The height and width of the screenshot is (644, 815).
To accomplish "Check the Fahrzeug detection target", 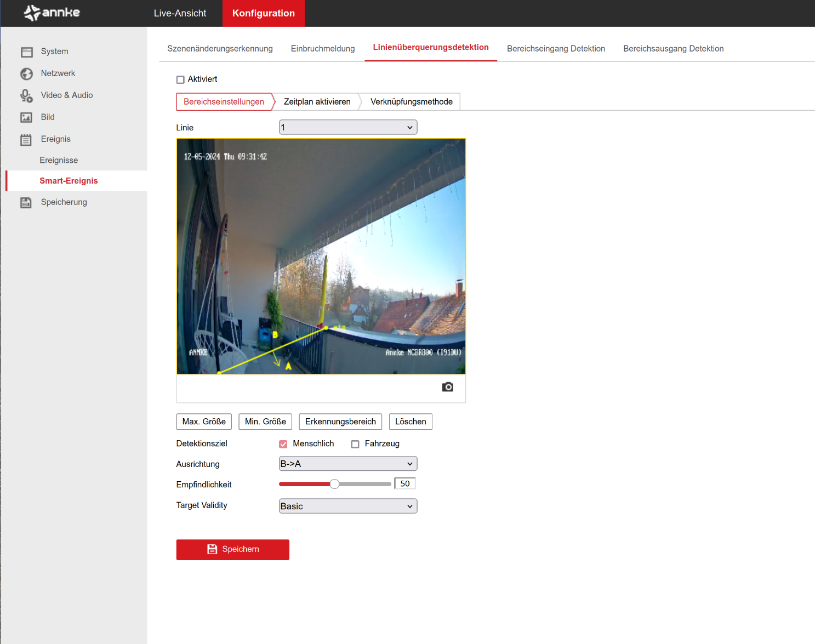I will pyautogui.click(x=355, y=444).
